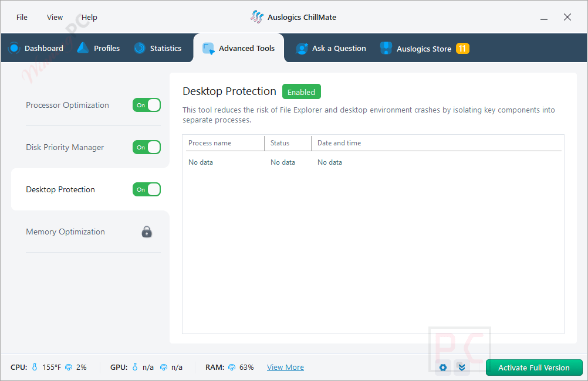The width and height of the screenshot is (588, 381).
Task: Click the double chevron down icon
Action: click(462, 368)
